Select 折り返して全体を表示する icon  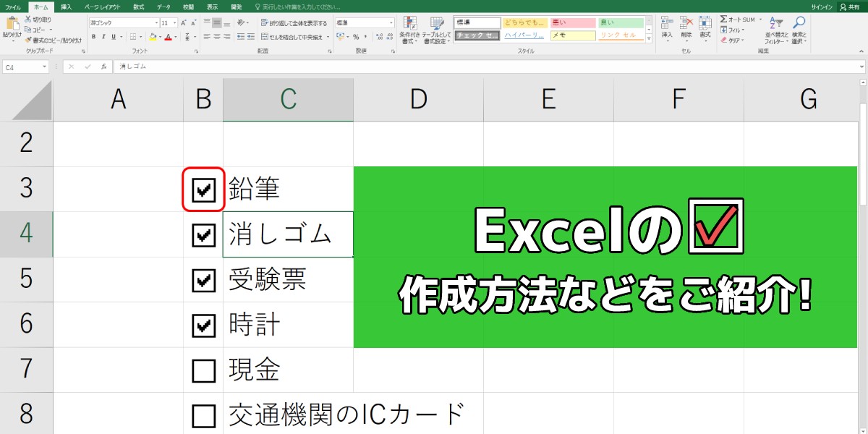(x=264, y=23)
